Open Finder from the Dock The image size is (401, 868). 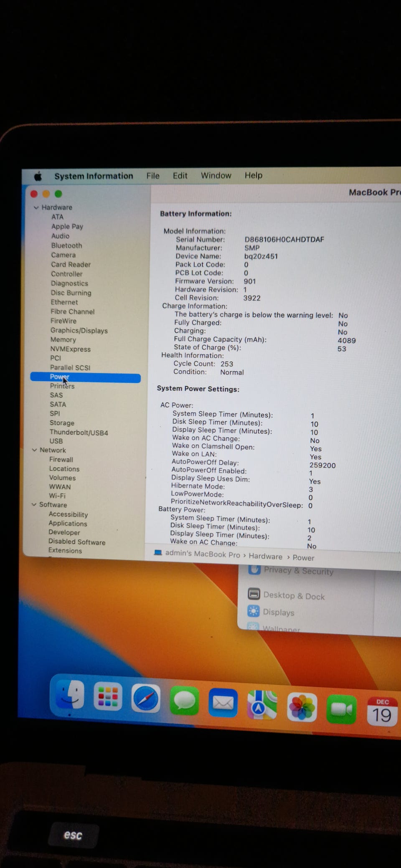point(70,694)
